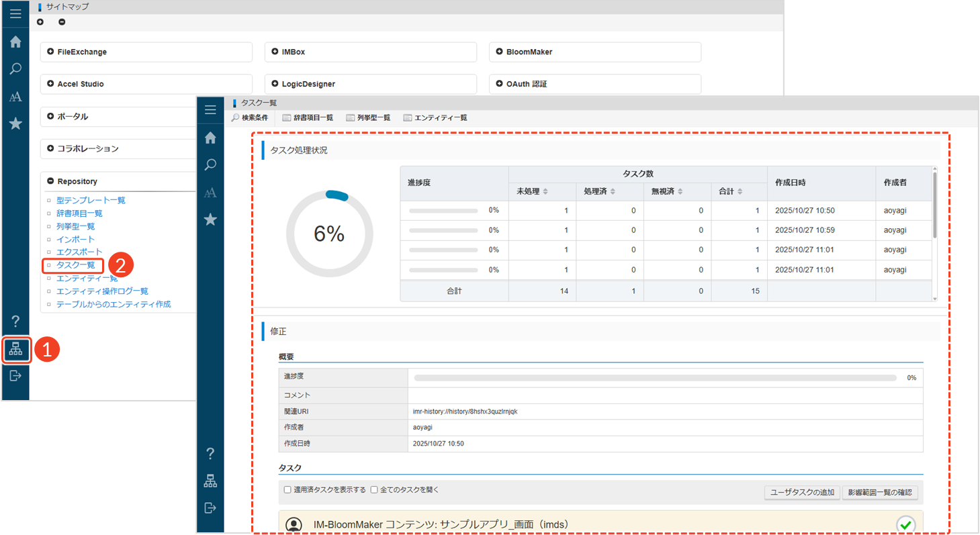Open 辞書項目一覧 from the top toolbar
Screen dimensions: 980x535
308,117
